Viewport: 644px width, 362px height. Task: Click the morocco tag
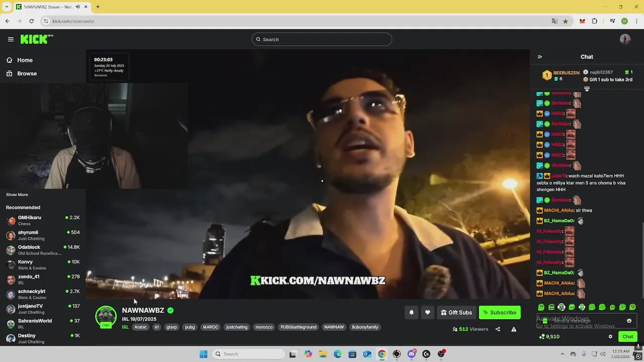click(264, 327)
